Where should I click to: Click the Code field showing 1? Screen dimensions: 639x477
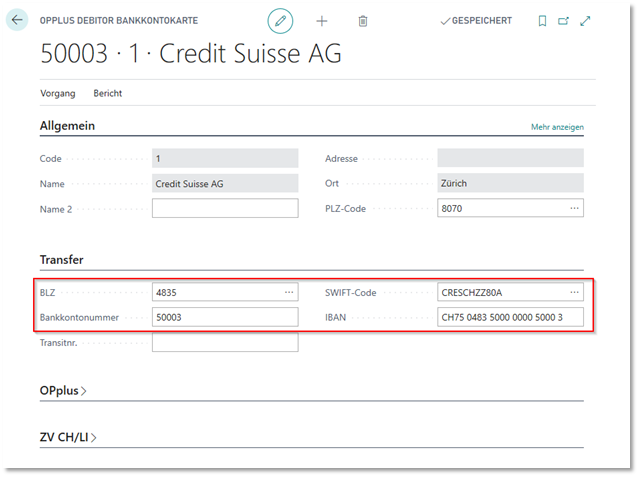[x=225, y=158]
